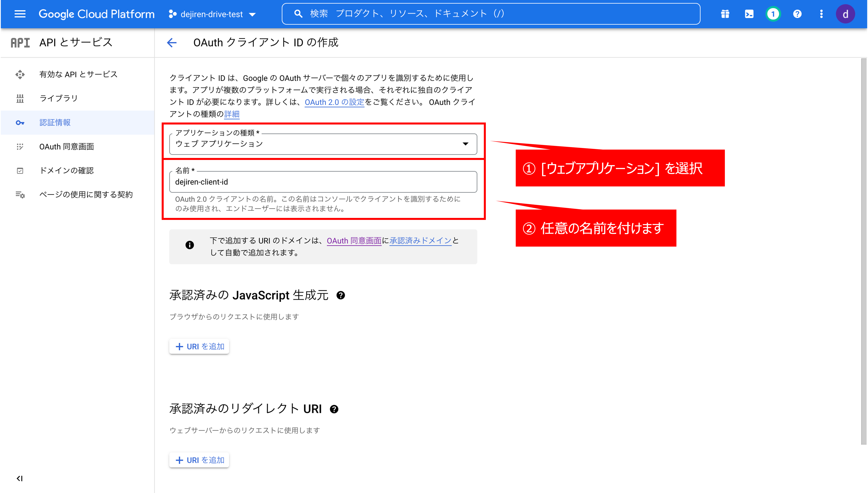Image resolution: width=868 pixels, height=493 pixels.
Task: Click the 有効な API とサービス icon
Action: tap(20, 74)
